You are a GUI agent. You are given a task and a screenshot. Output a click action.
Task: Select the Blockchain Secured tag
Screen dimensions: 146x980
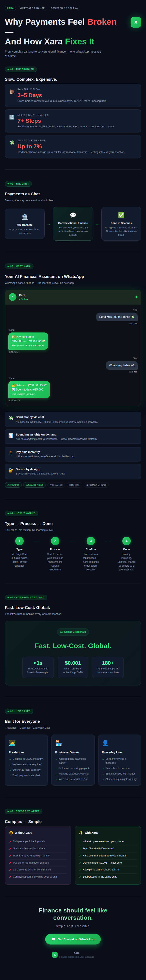click(96, 485)
